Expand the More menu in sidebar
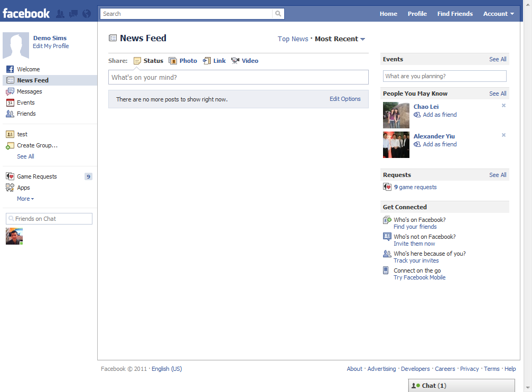532x392 pixels. pos(25,199)
